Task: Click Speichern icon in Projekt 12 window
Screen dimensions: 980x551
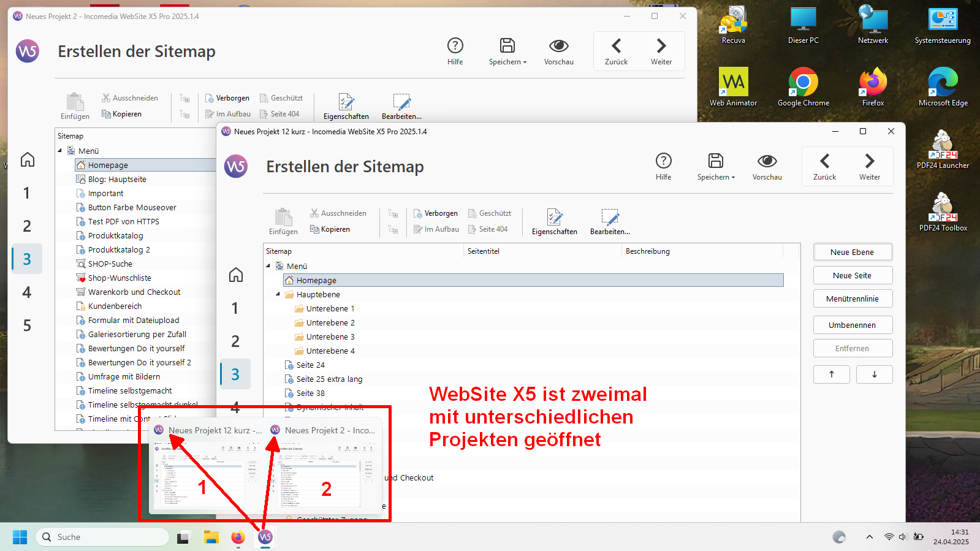Action: (x=715, y=161)
